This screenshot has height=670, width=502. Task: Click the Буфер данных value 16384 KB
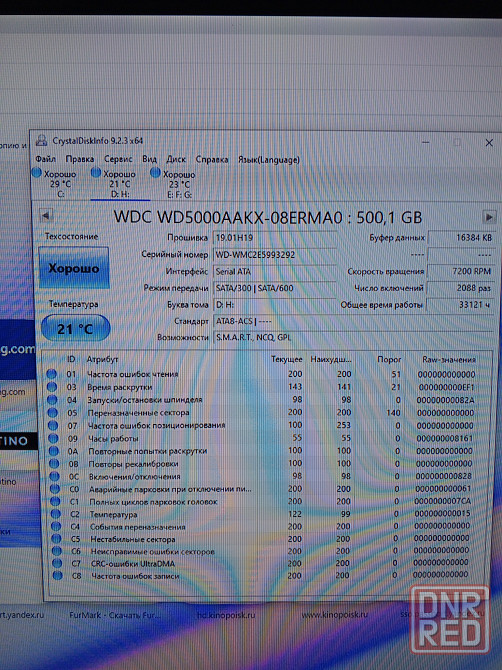coord(461,238)
